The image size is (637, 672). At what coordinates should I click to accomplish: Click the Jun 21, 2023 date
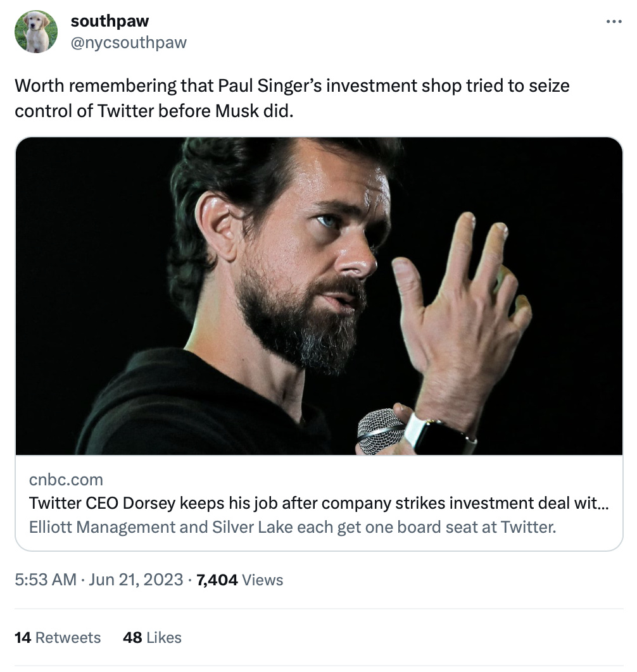[136, 580]
